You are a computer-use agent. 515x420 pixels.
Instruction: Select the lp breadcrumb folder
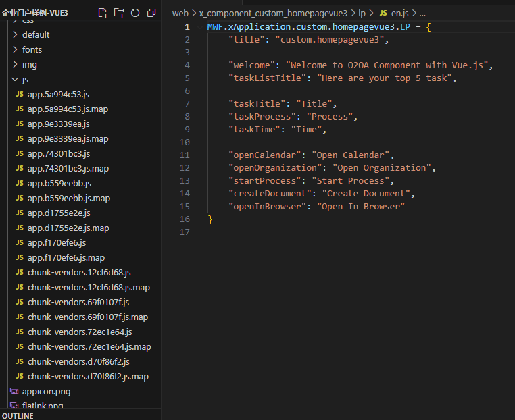tap(362, 13)
